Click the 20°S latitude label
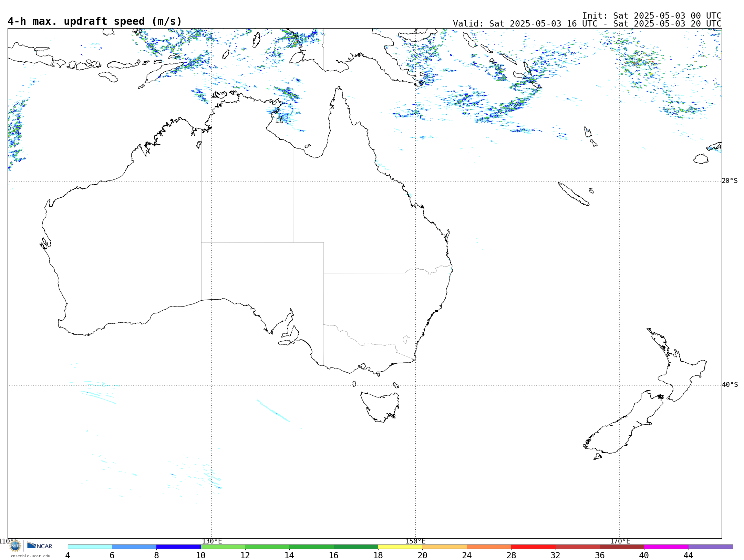The image size is (744, 560). tap(730, 181)
